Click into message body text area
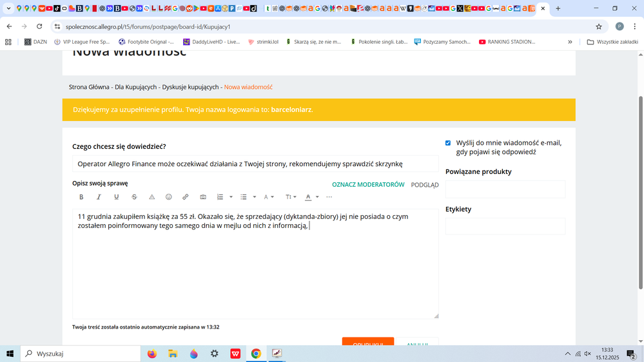Screen dimensions: 644x362 255,264
